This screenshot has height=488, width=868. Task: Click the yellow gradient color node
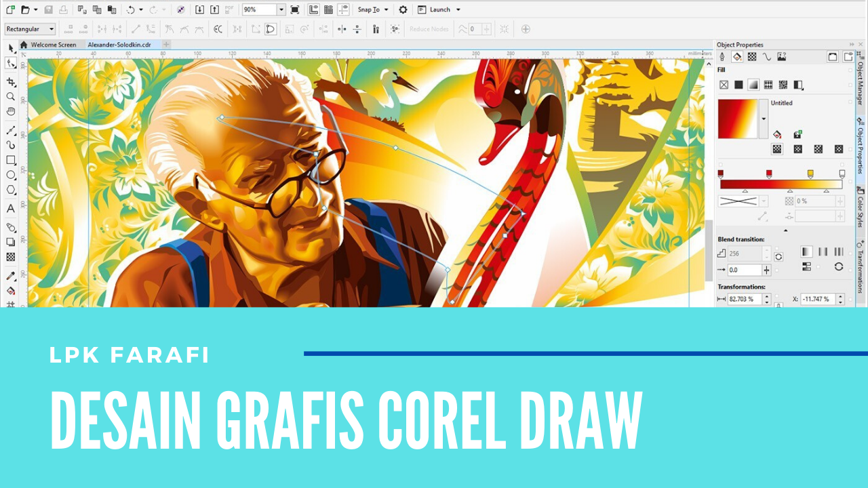(810, 174)
